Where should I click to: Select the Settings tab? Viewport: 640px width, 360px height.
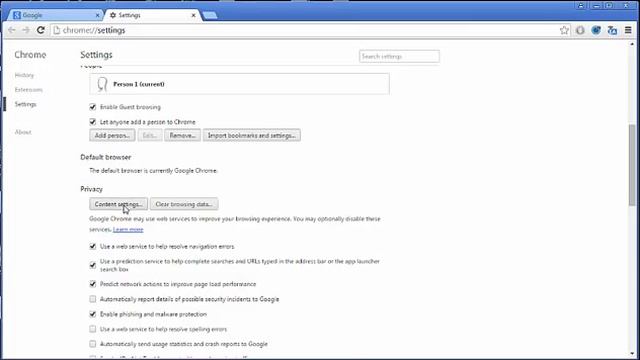(151, 15)
